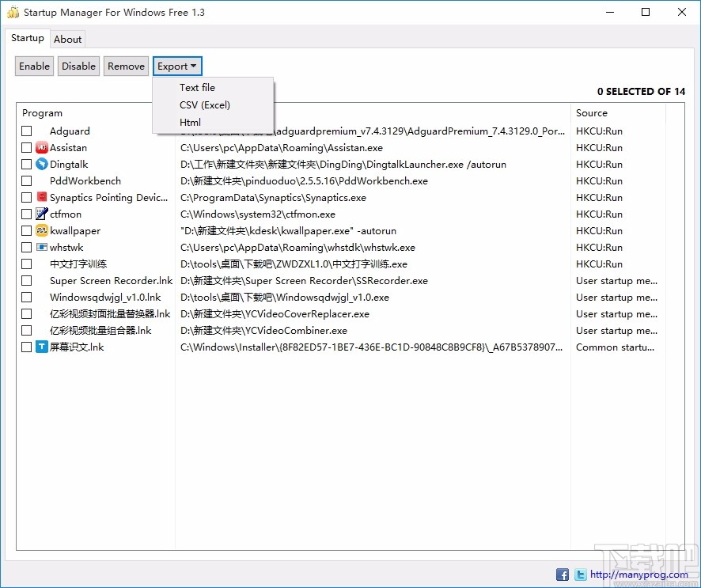The image size is (701, 588).
Task: Switch to the About tab
Action: [68, 38]
